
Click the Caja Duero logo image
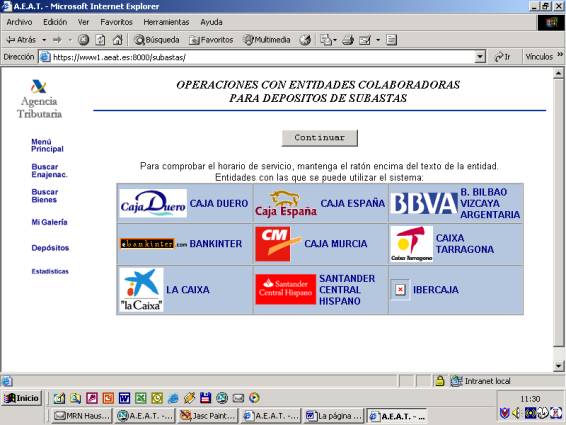[x=153, y=203]
